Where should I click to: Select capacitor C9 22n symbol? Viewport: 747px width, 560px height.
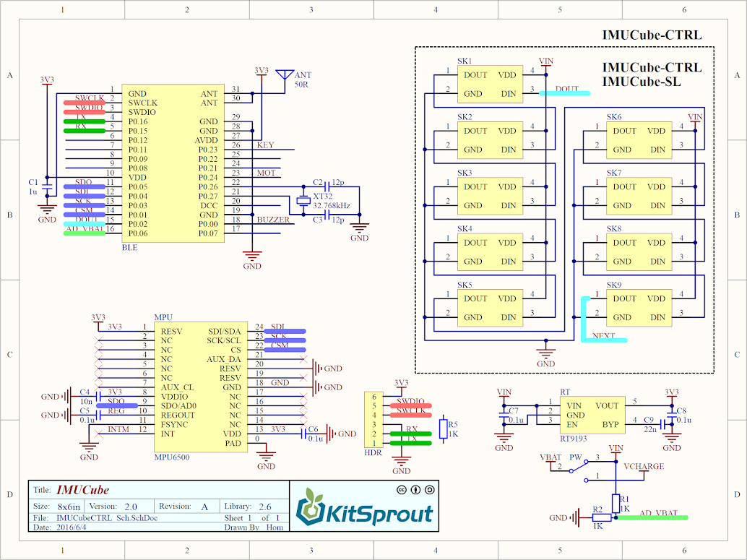pyautogui.click(x=662, y=424)
